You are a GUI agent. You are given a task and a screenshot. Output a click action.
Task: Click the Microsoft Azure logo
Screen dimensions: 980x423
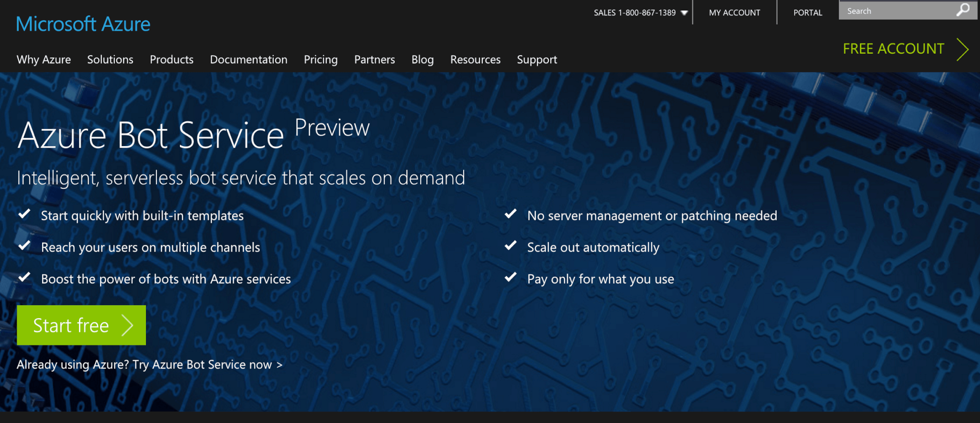(x=83, y=24)
